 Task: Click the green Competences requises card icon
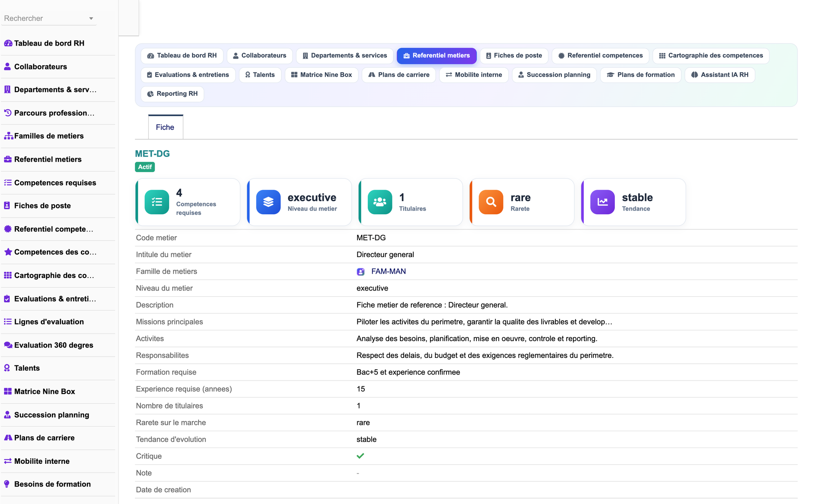point(157,202)
